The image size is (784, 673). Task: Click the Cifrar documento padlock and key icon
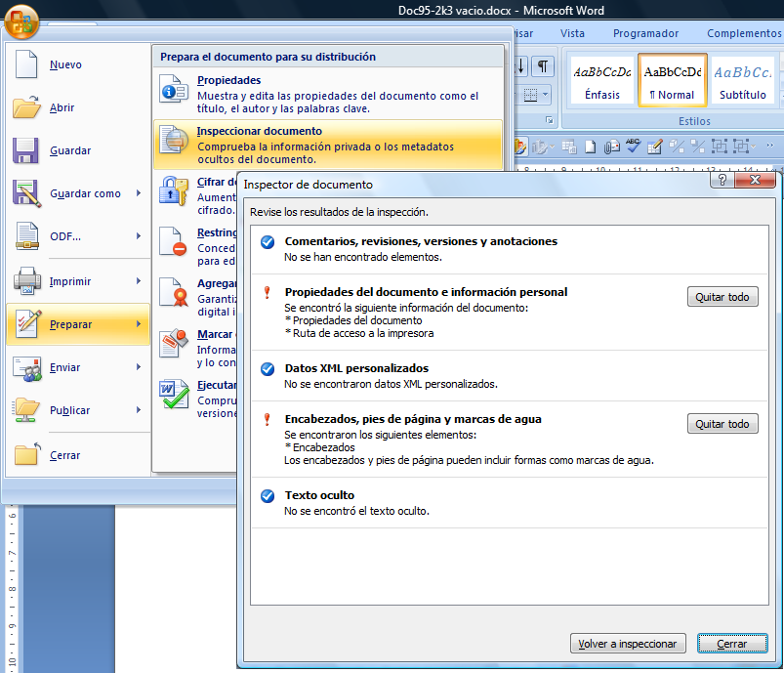click(x=174, y=190)
